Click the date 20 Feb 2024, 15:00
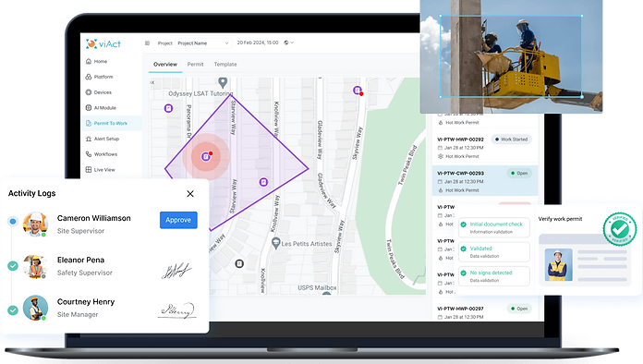Image resolution: width=643 pixels, height=364 pixels. pyautogui.click(x=258, y=42)
